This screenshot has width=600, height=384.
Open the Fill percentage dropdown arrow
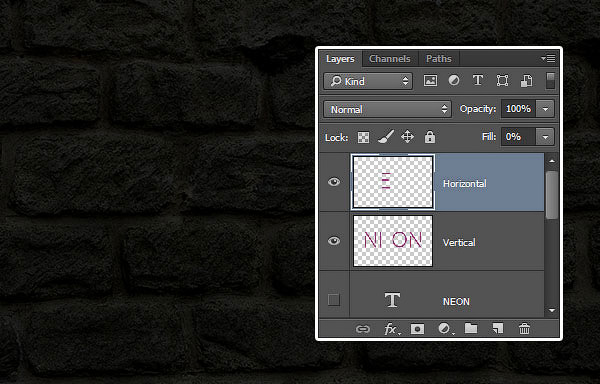[x=545, y=137]
